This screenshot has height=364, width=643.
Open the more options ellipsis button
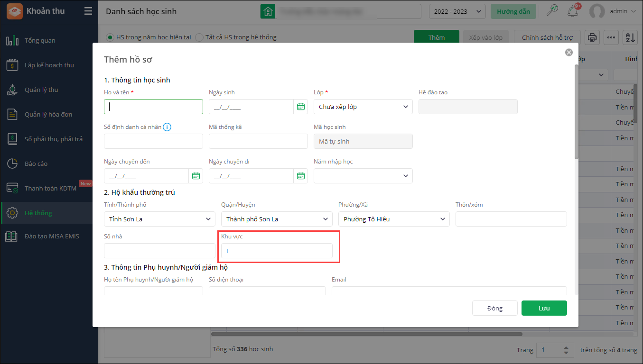(611, 37)
